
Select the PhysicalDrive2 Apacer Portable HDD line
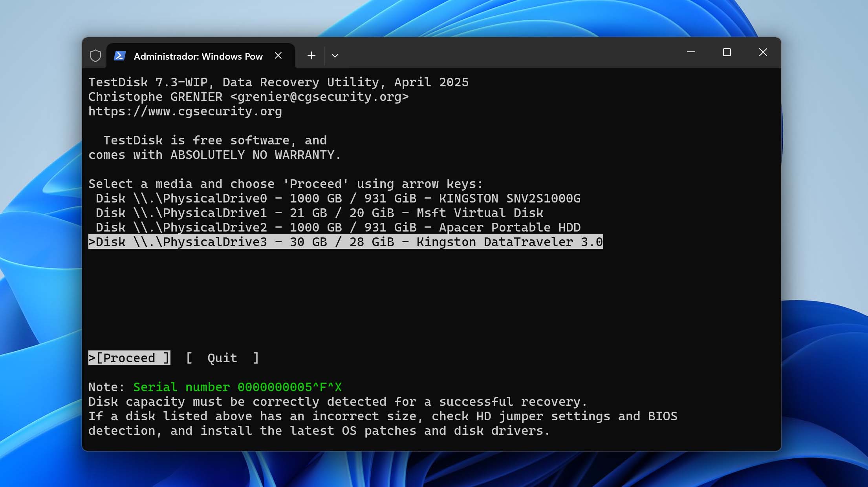[x=338, y=227]
